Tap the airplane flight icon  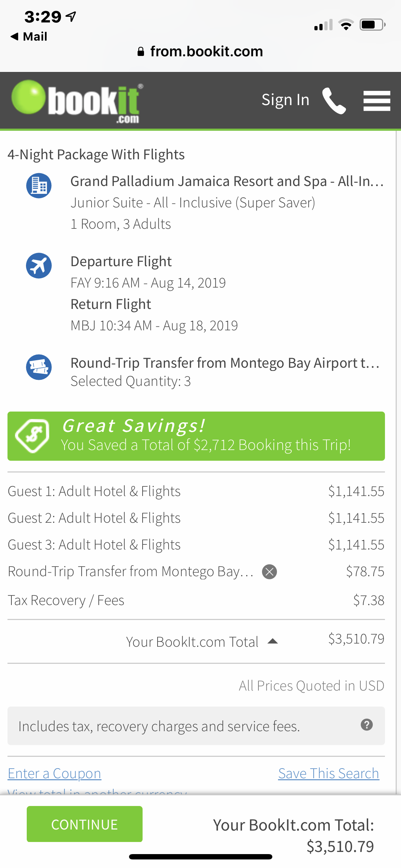(x=39, y=266)
